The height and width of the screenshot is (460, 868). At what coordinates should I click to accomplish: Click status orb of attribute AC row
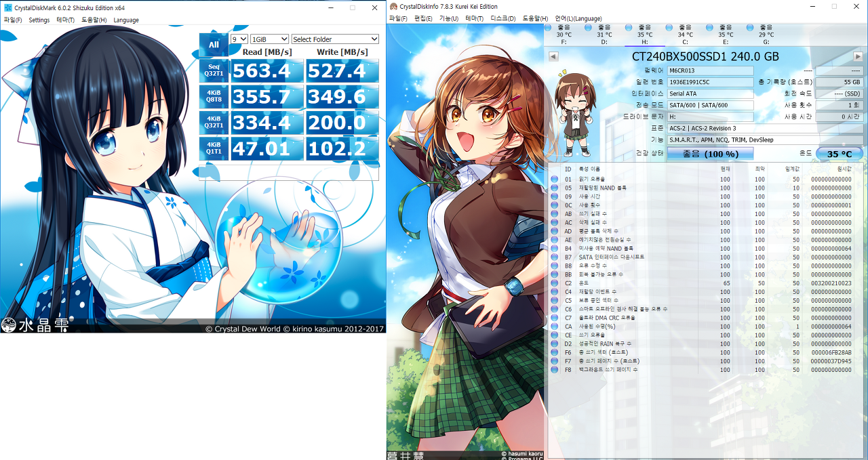click(554, 222)
